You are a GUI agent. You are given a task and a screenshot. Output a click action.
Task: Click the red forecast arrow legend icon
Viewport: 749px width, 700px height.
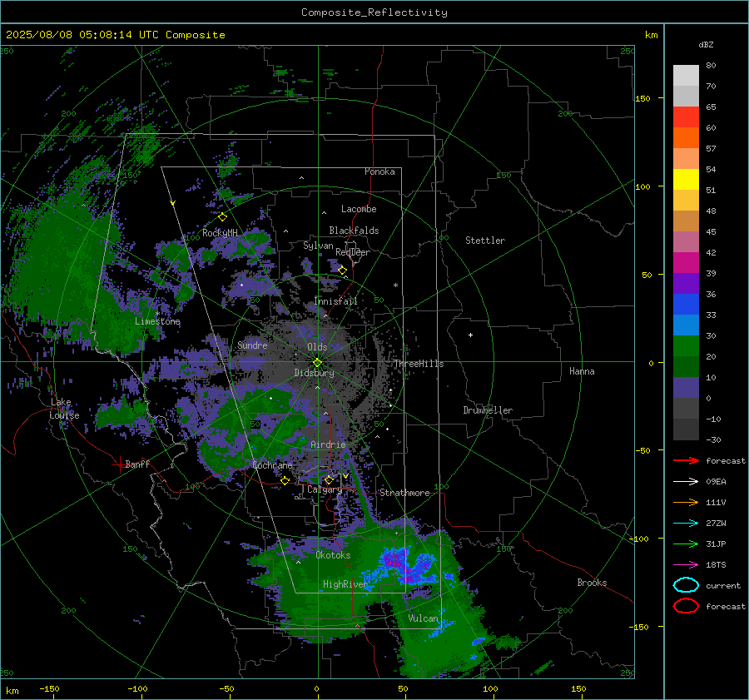[x=686, y=460]
